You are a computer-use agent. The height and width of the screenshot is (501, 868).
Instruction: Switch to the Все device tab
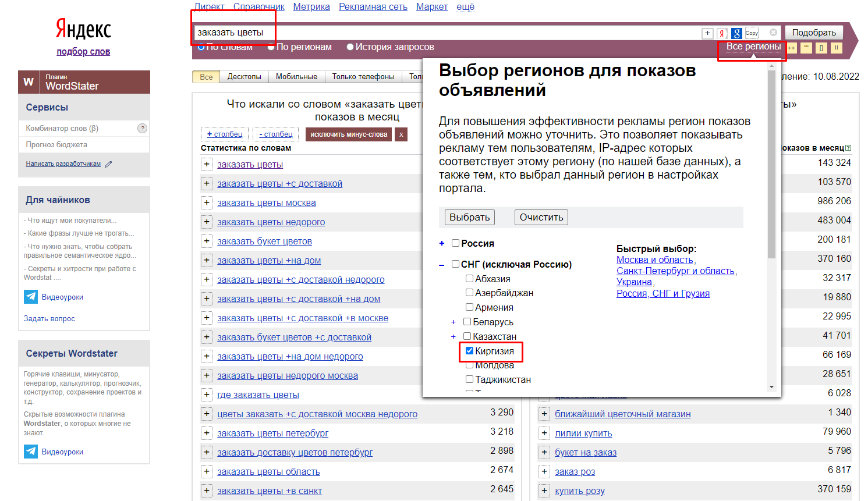[206, 77]
